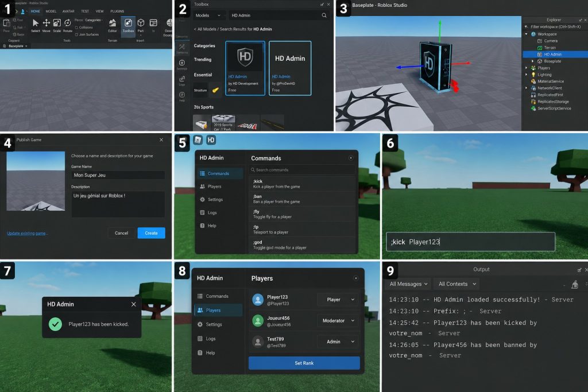Go back via the All Models breadcrumb link

tap(206, 29)
